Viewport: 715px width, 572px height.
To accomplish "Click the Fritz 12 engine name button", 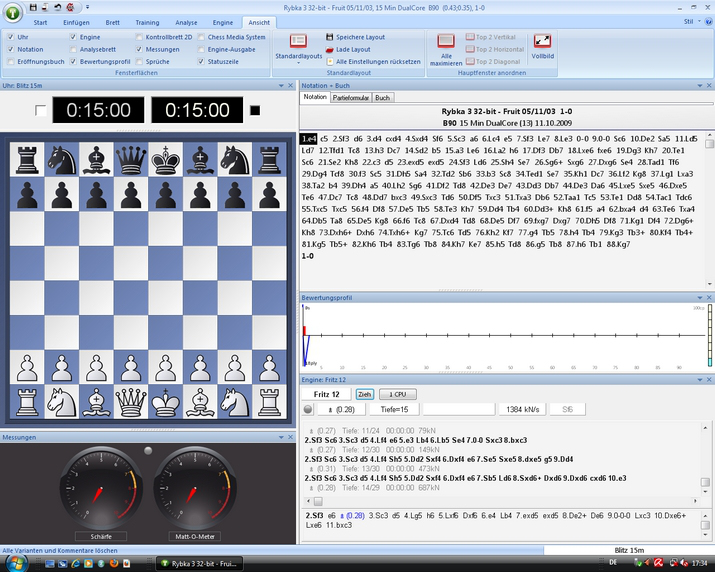I will click(326, 395).
